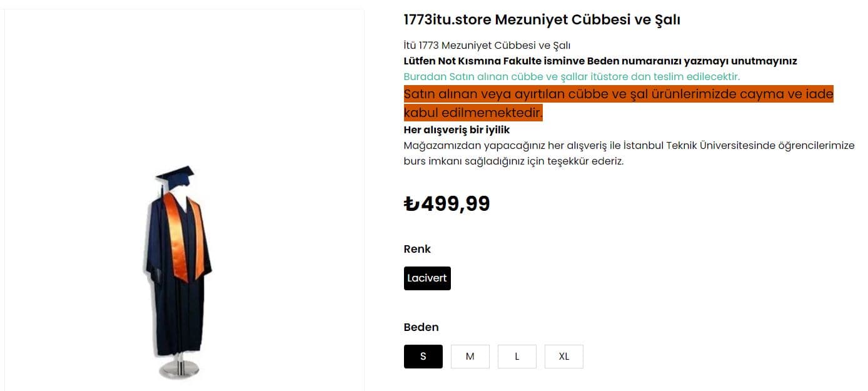Click the Beden section label
This screenshot has width=868, height=391.
[421, 327]
